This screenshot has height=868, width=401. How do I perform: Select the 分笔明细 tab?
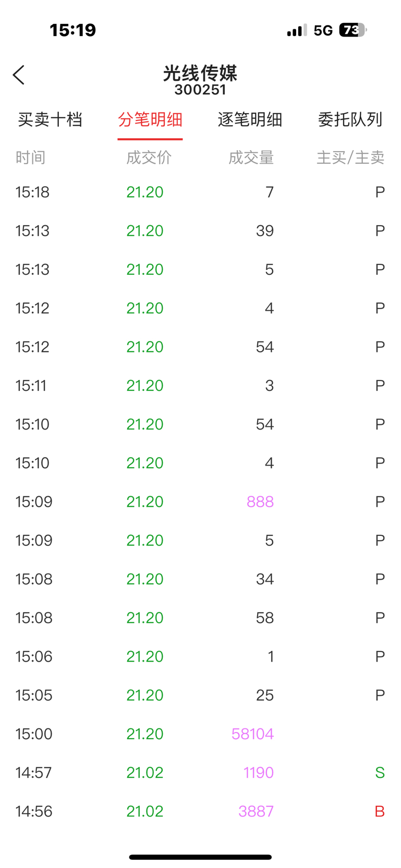coord(150,119)
